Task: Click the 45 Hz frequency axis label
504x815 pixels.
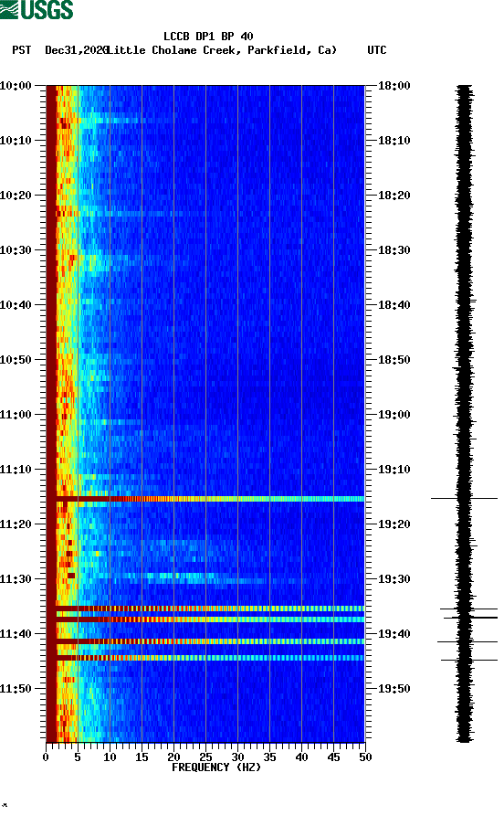Action: point(333,757)
